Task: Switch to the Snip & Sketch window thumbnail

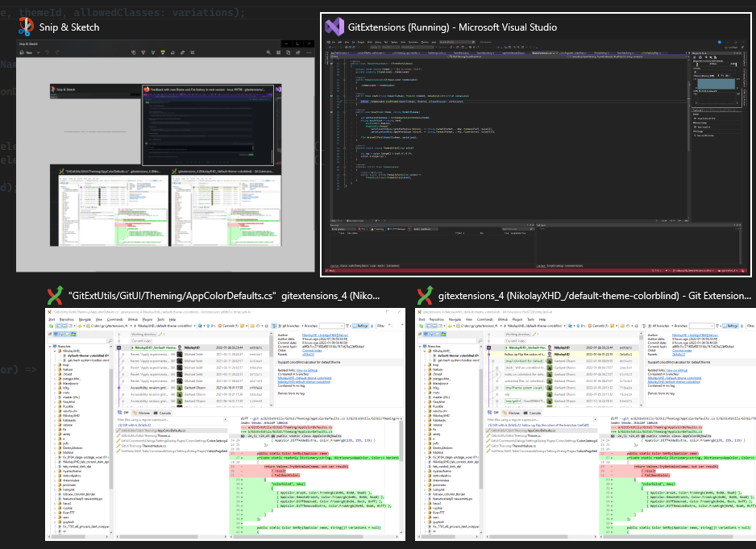Action: pyautogui.click(x=165, y=156)
